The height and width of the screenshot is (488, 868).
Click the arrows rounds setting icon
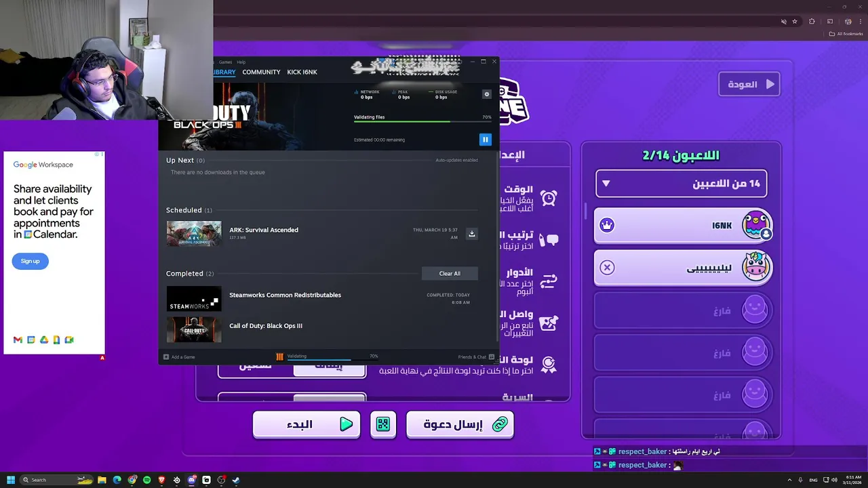tap(549, 280)
